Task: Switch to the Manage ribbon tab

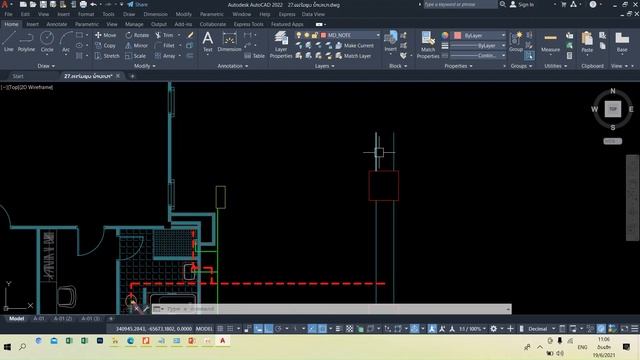Action: 134,24
